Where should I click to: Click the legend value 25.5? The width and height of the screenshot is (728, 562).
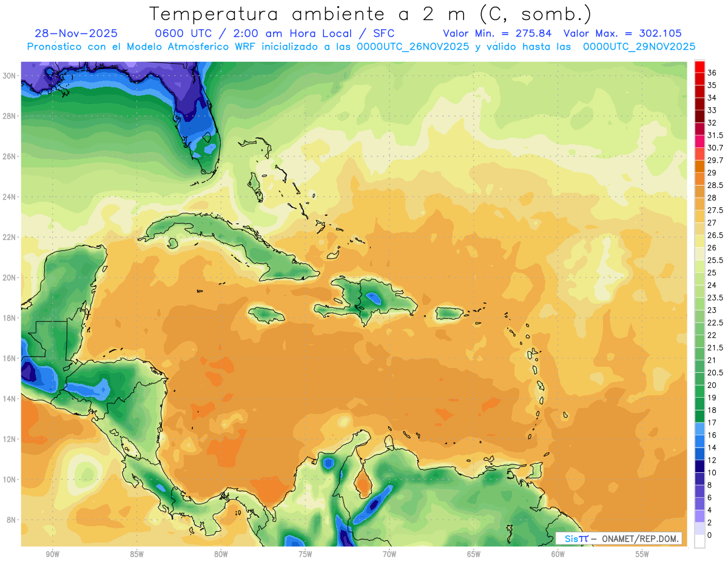tap(715, 260)
